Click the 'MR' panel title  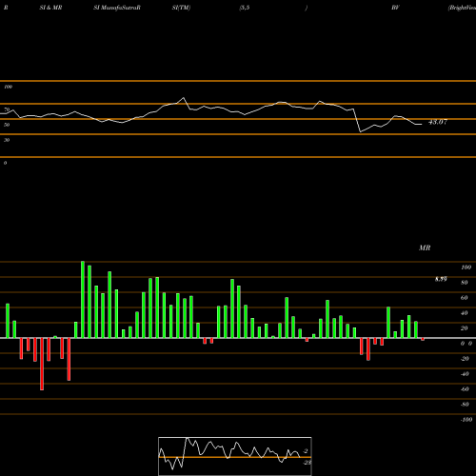pos(425,248)
